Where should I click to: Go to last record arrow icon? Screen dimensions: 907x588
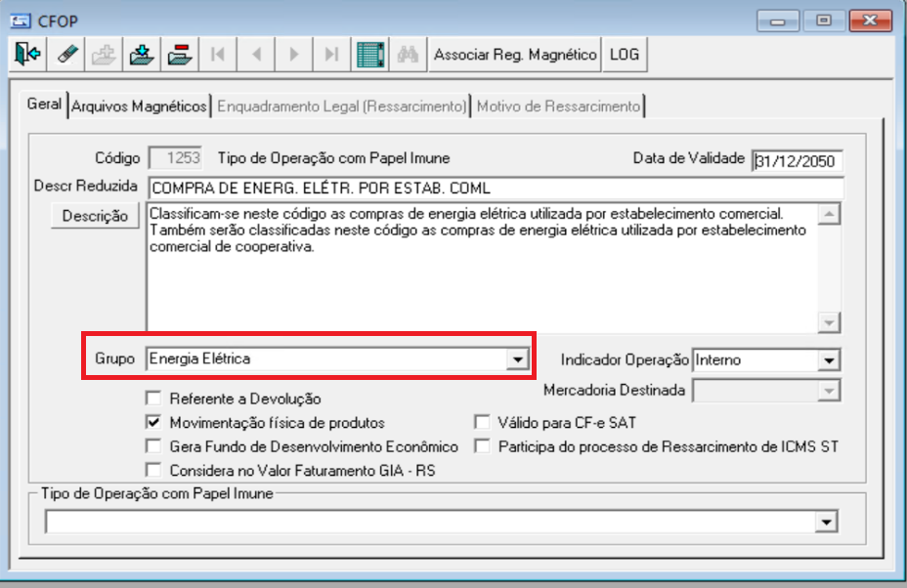(331, 55)
